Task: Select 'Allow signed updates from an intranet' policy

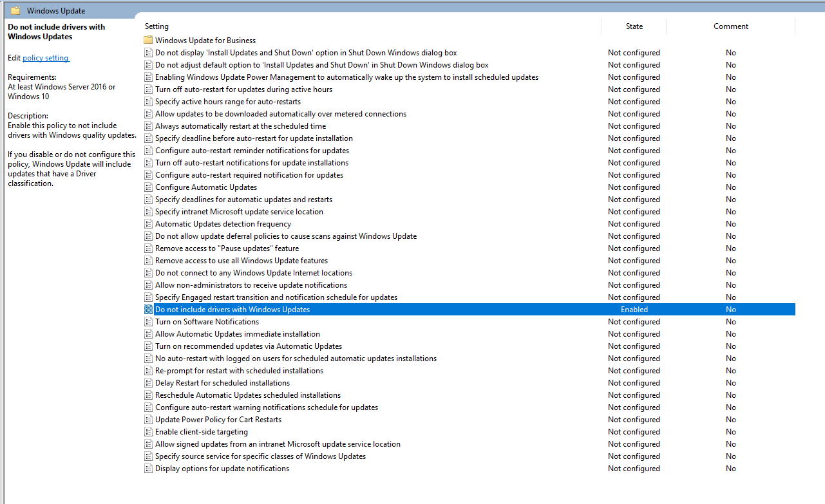Action: pos(278,444)
